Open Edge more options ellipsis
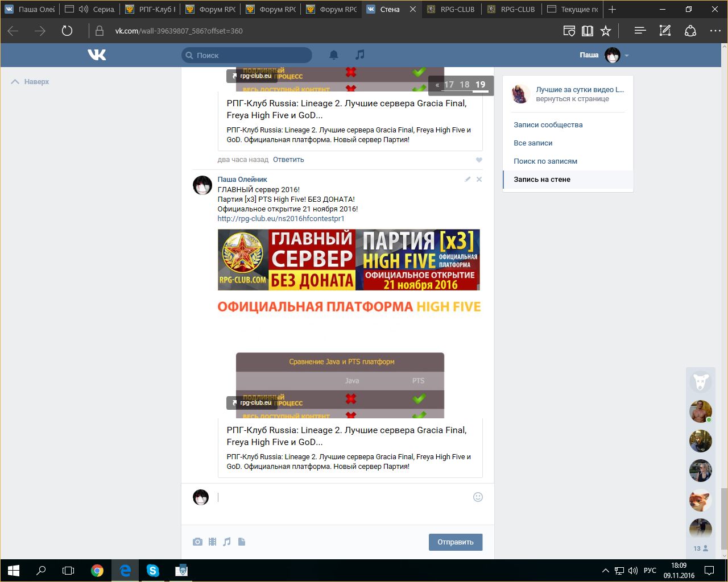The height and width of the screenshot is (582, 728). tap(715, 31)
